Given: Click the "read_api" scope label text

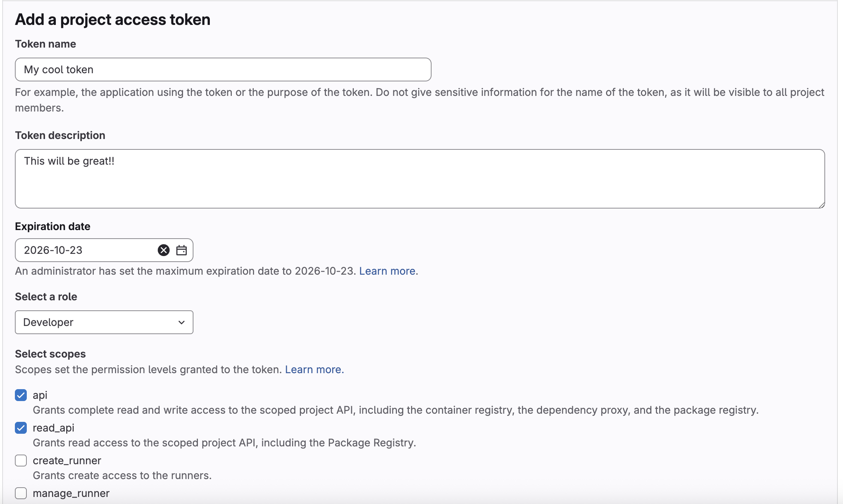Looking at the screenshot, I should [54, 428].
